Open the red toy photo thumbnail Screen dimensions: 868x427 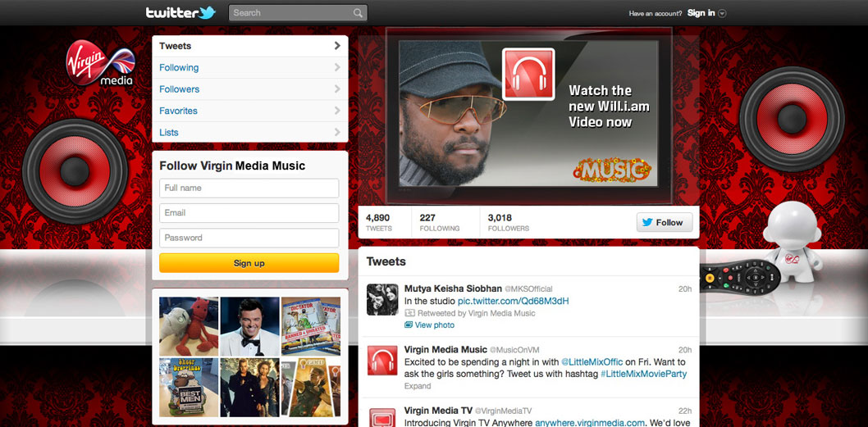(189, 325)
